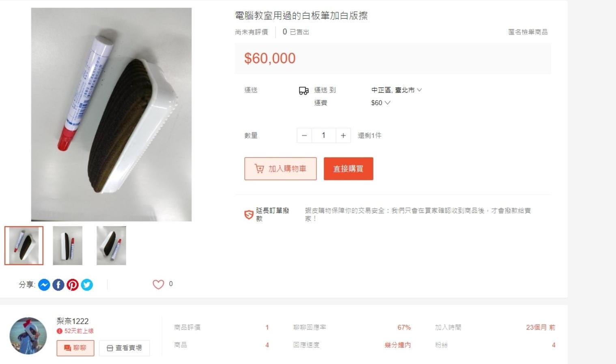The image size is (616, 364).
Task: Open chat with seller via 聊聊 button
Action: pyautogui.click(x=75, y=348)
